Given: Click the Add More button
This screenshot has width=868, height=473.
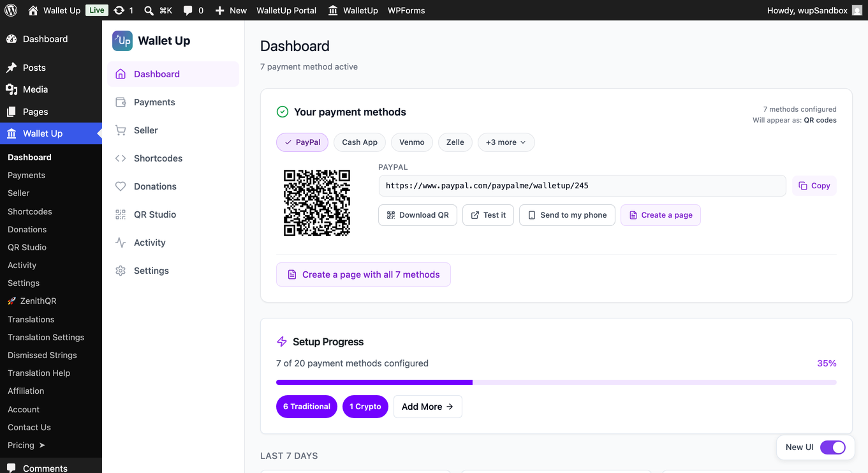Looking at the screenshot, I should pyautogui.click(x=428, y=407).
